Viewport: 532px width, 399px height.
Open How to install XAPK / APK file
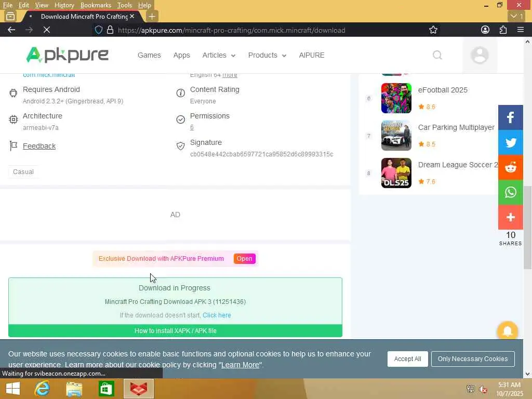pos(175,331)
